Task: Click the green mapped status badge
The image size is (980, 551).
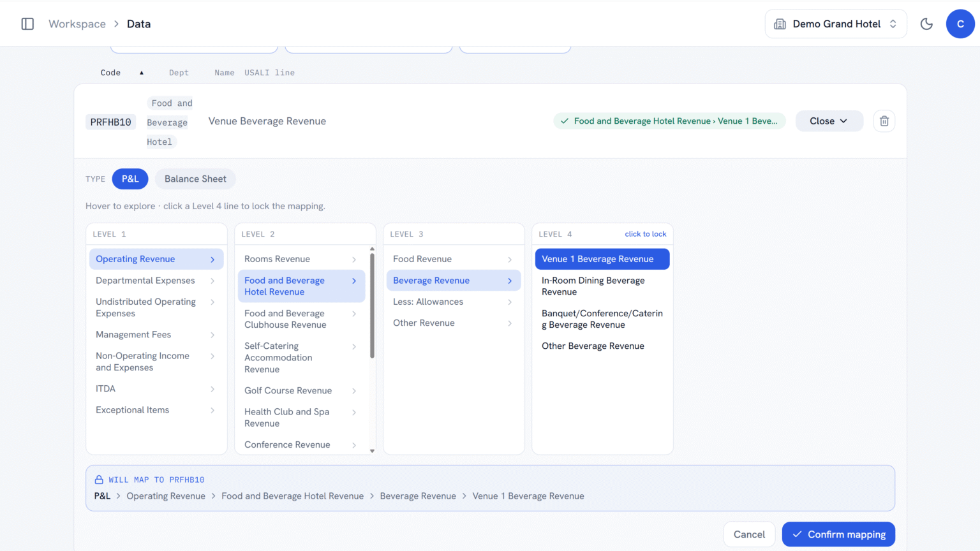Action: click(669, 121)
